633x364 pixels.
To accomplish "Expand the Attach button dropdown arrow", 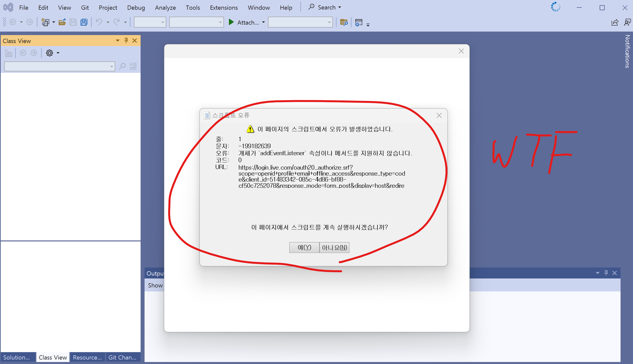I will 264,22.
